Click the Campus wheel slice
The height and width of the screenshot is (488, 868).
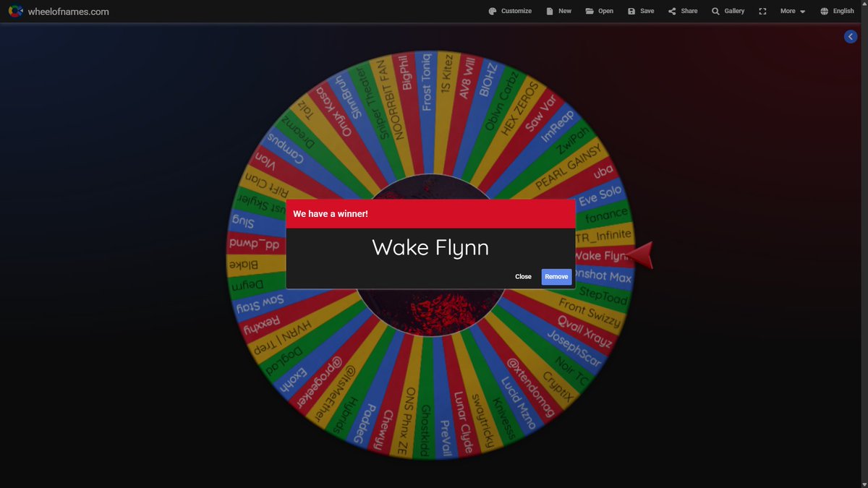[x=284, y=147]
